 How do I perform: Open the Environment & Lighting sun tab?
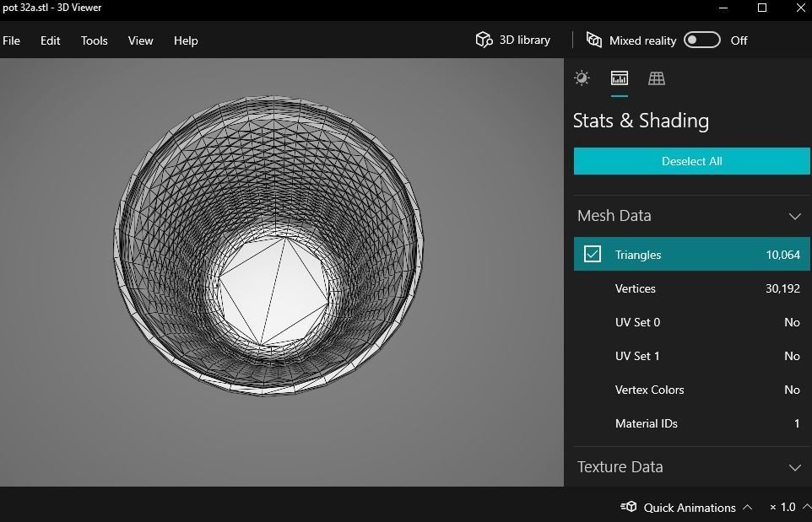(582, 78)
